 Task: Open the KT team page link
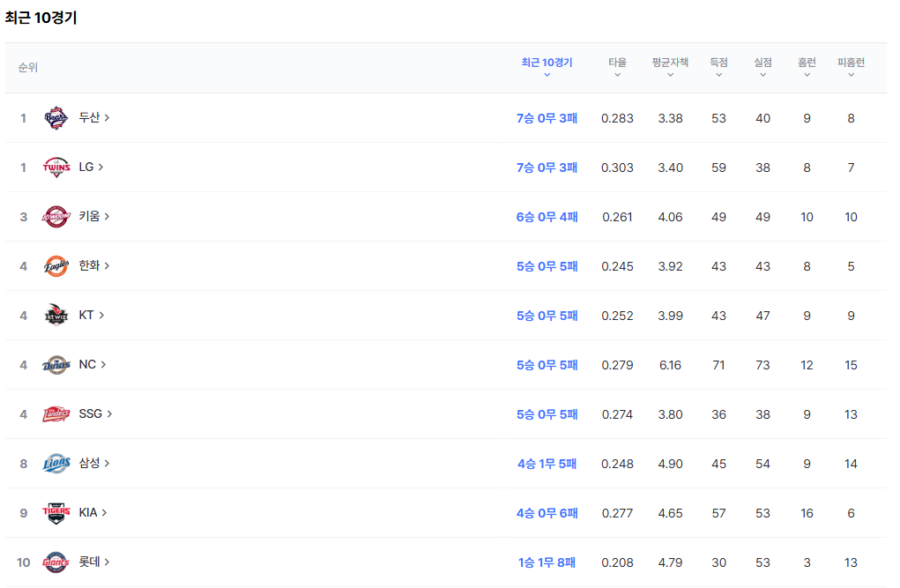92,316
